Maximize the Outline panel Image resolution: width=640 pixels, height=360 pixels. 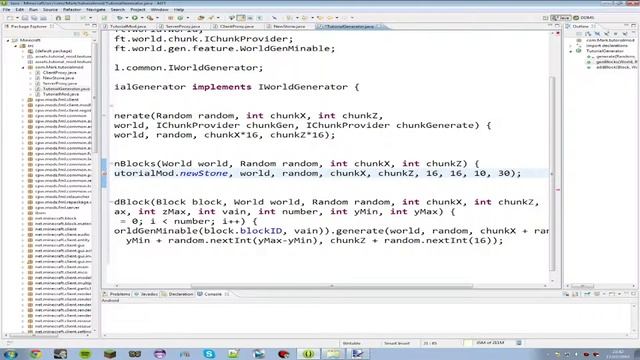(634, 26)
